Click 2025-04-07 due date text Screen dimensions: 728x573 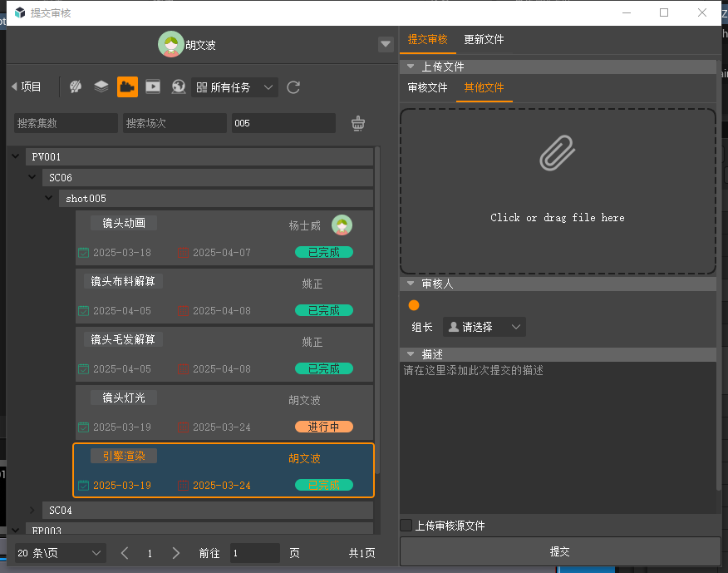click(x=222, y=253)
